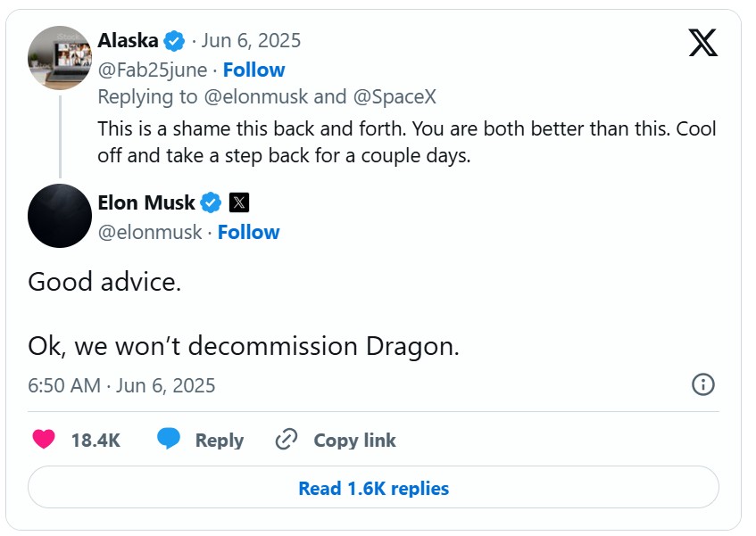Open the tweet info circle icon
Image resolution: width=756 pixels, height=536 pixels.
[702, 384]
